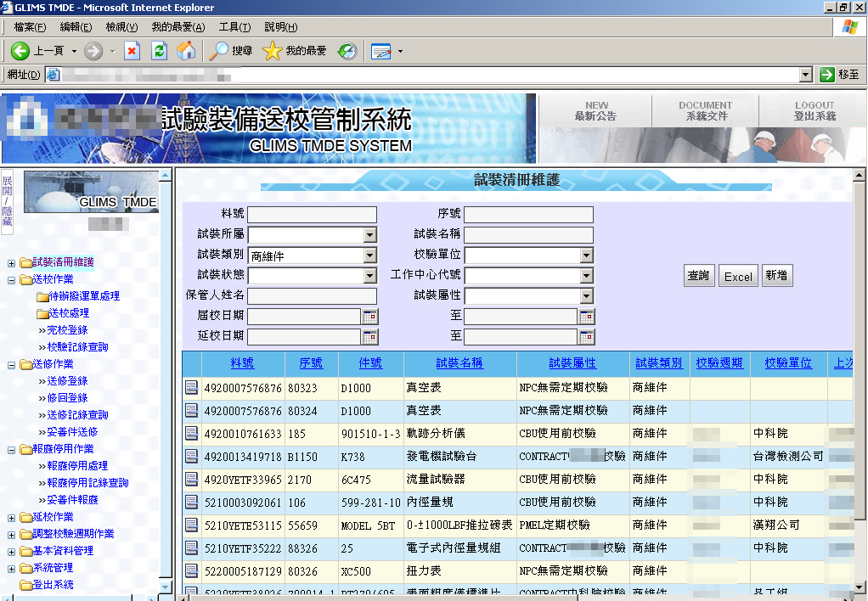This screenshot has height=601, width=868.
Task: Click into the 料號 input field
Action: (312, 215)
